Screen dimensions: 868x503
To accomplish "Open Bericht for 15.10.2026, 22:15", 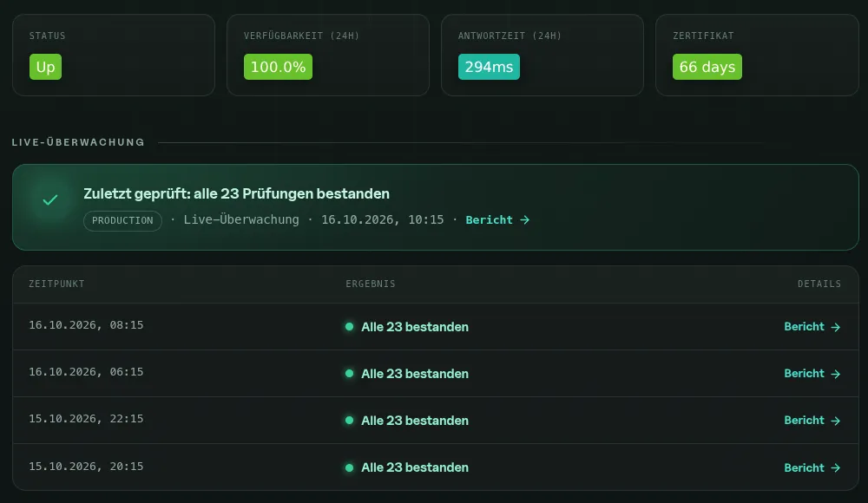I will (x=812, y=421).
